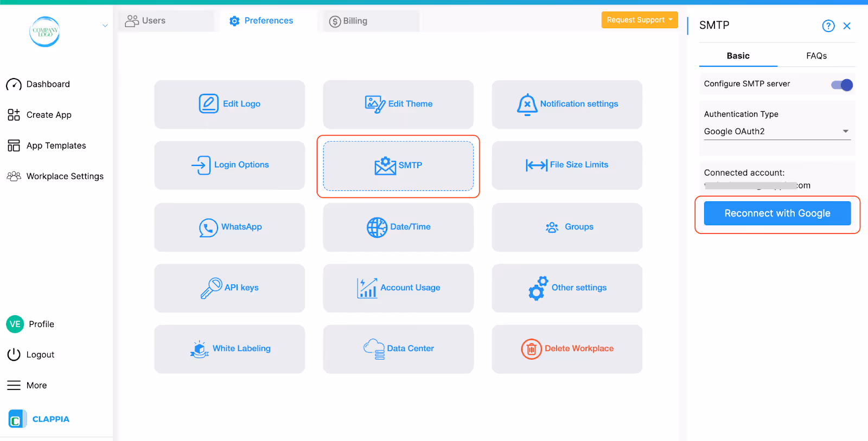Click the company logo thumbnail

[44, 31]
